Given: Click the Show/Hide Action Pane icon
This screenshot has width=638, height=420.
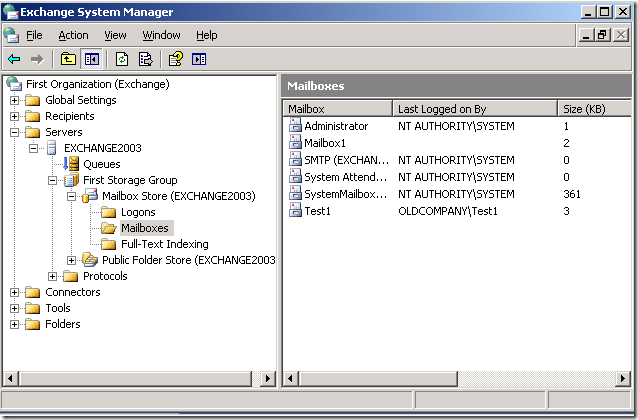Looking at the screenshot, I should click(x=199, y=59).
